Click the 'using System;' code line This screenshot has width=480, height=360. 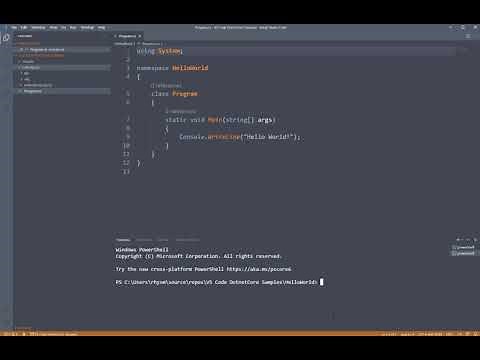[x=159, y=51]
